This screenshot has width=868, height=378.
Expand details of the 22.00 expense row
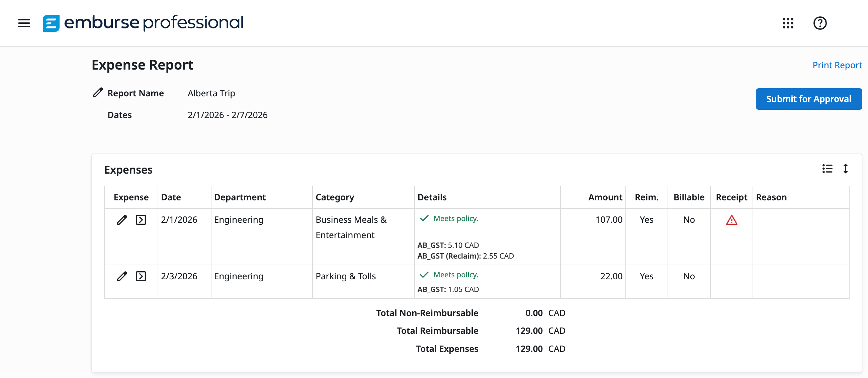click(141, 276)
